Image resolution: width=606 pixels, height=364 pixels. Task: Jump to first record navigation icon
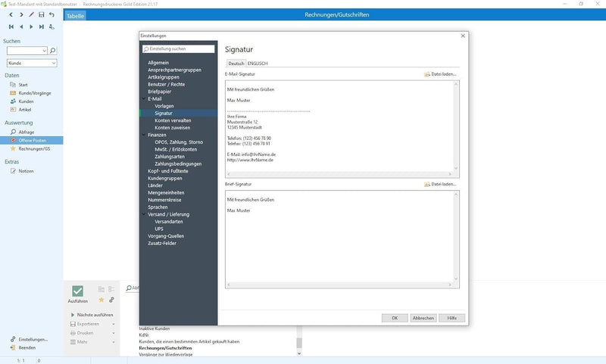(11, 26)
